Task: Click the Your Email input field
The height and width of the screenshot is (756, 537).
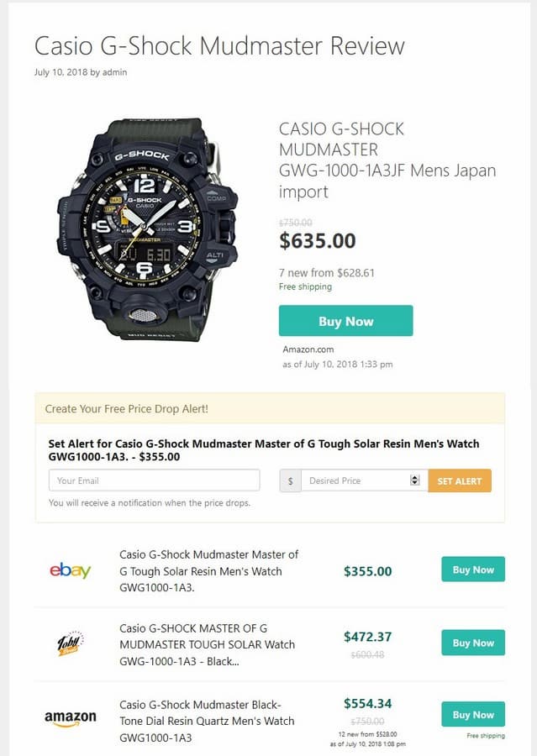Action: [154, 480]
